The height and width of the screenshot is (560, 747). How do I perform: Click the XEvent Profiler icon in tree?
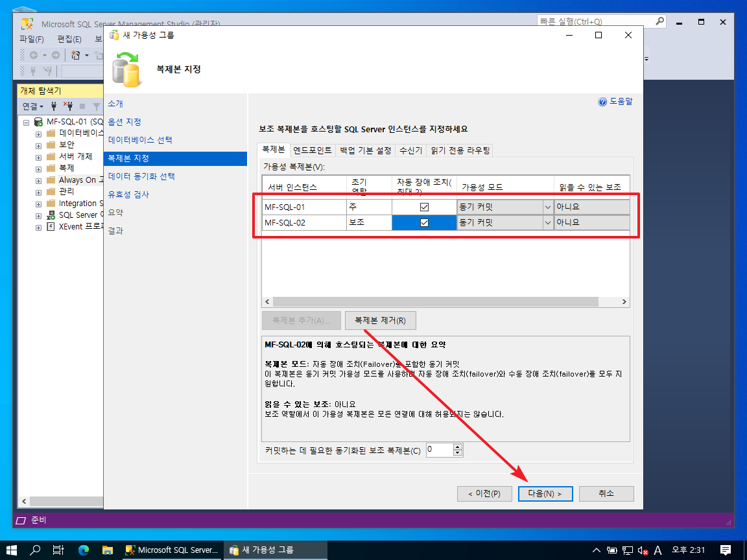tap(51, 227)
